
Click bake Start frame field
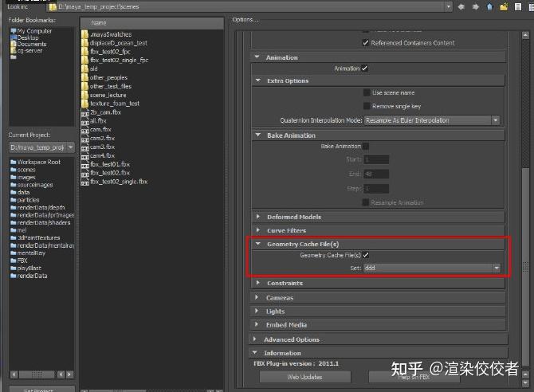[x=376, y=159]
